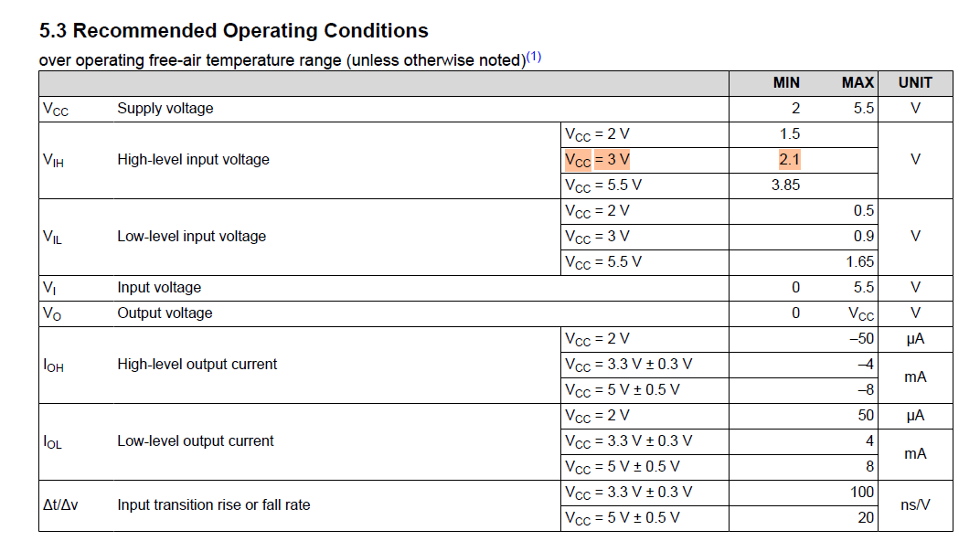Click the highlighted "VCC = 3 V" condition
The width and height of the screenshot is (980, 541).
(597, 160)
